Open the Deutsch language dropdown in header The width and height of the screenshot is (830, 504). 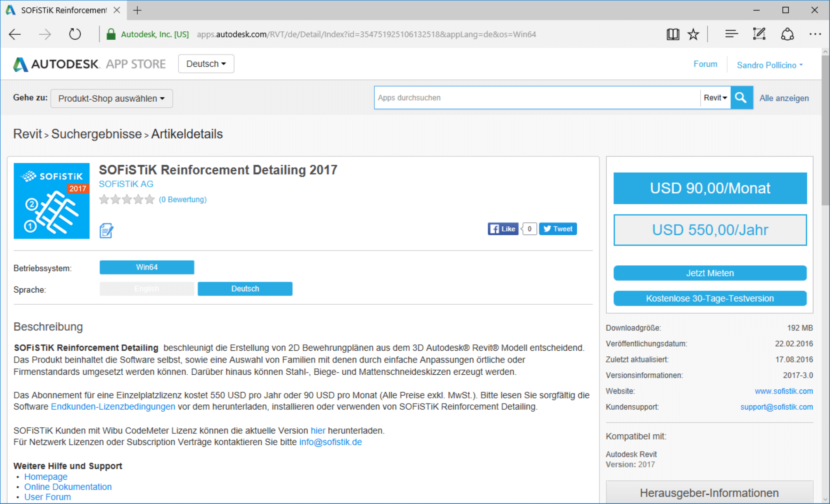pyautogui.click(x=206, y=64)
